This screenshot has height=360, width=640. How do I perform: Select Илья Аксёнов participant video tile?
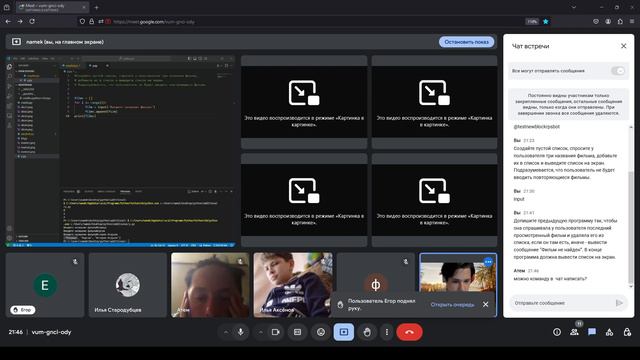coord(293,285)
